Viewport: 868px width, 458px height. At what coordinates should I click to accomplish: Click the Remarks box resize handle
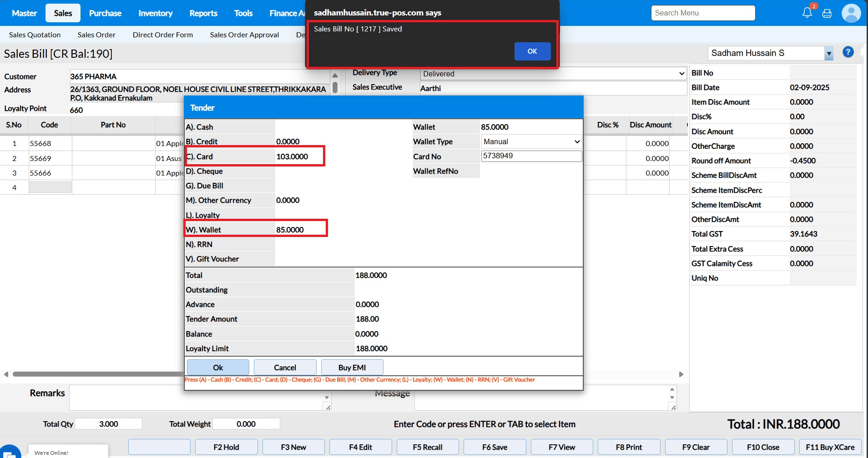point(328,407)
